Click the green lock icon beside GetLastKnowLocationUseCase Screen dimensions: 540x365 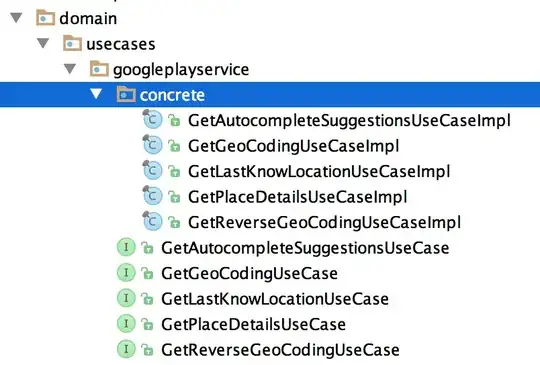click(147, 299)
